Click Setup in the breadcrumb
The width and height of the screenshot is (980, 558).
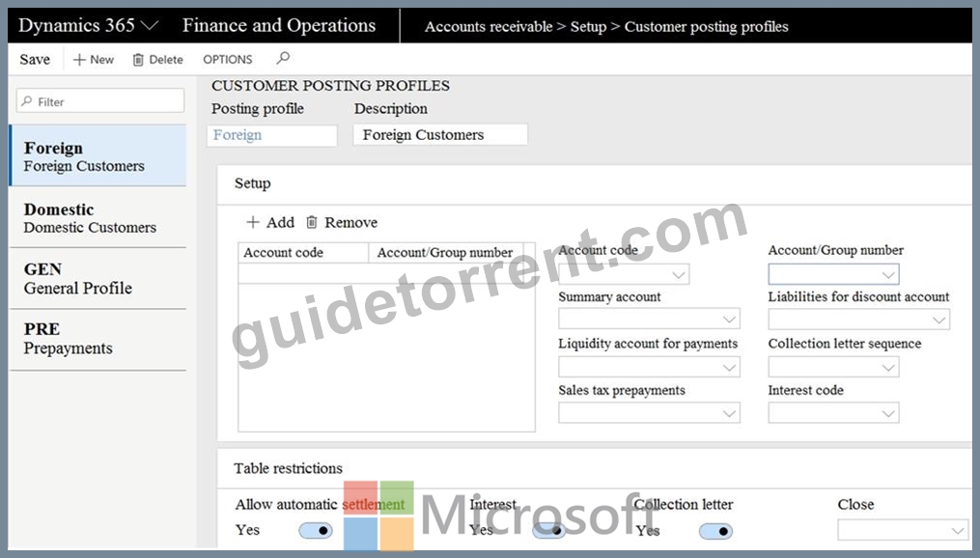pyautogui.click(x=588, y=27)
